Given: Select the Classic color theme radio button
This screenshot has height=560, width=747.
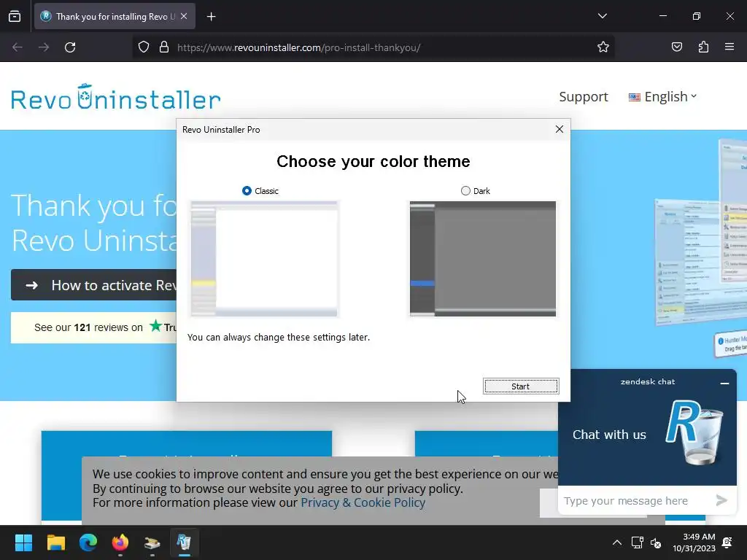Looking at the screenshot, I should pyautogui.click(x=247, y=191).
